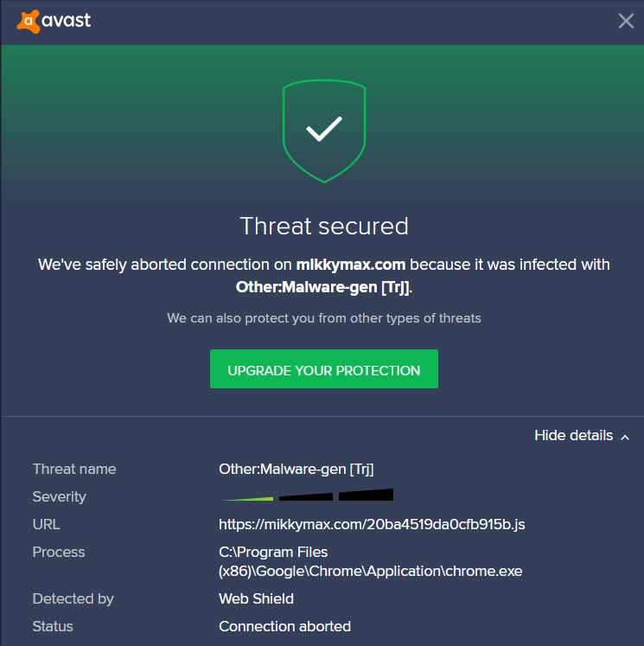Click the "Severity" row label

[x=60, y=496]
